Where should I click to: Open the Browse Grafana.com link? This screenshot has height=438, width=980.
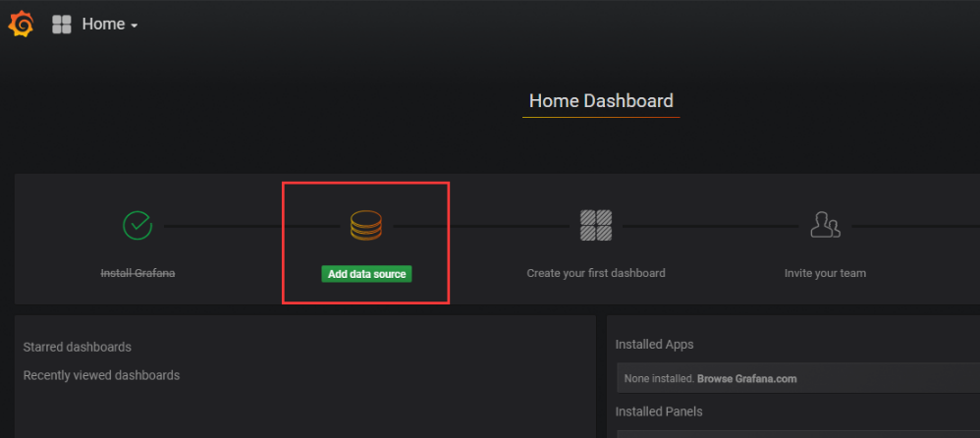point(747,379)
